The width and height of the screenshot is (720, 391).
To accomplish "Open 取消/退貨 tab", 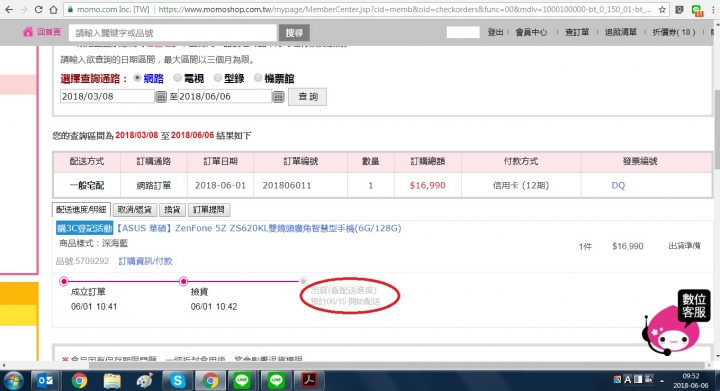I will click(135, 210).
